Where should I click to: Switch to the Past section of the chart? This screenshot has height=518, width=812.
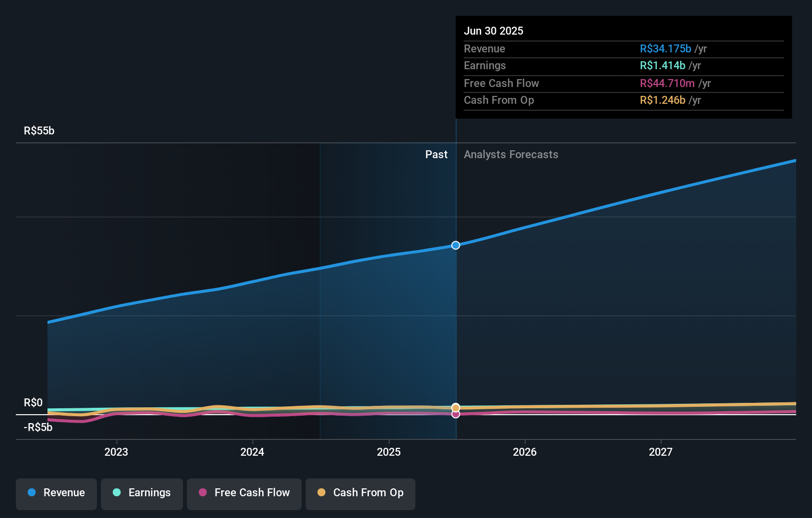click(436, 154)
